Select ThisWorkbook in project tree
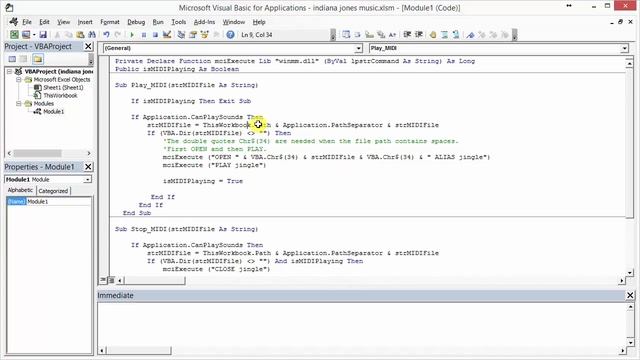This screenshot has height=360, width=640. tap(60, 96)
